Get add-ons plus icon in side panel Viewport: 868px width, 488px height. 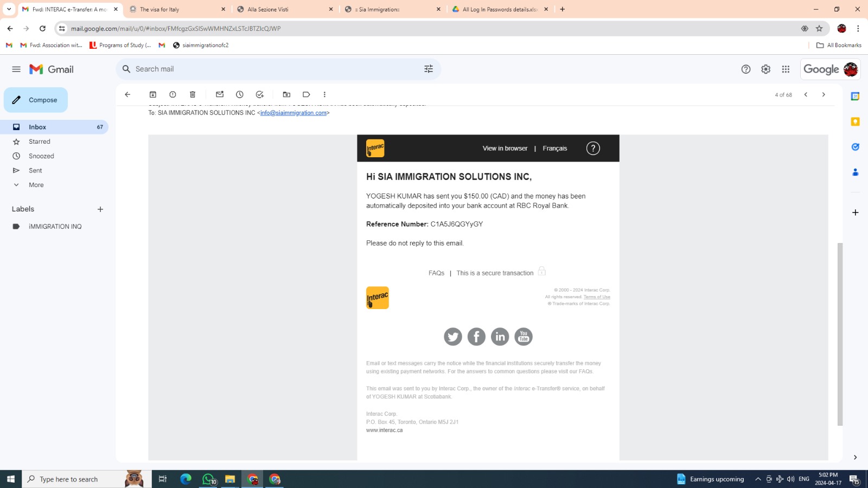(x=855, y=213)
